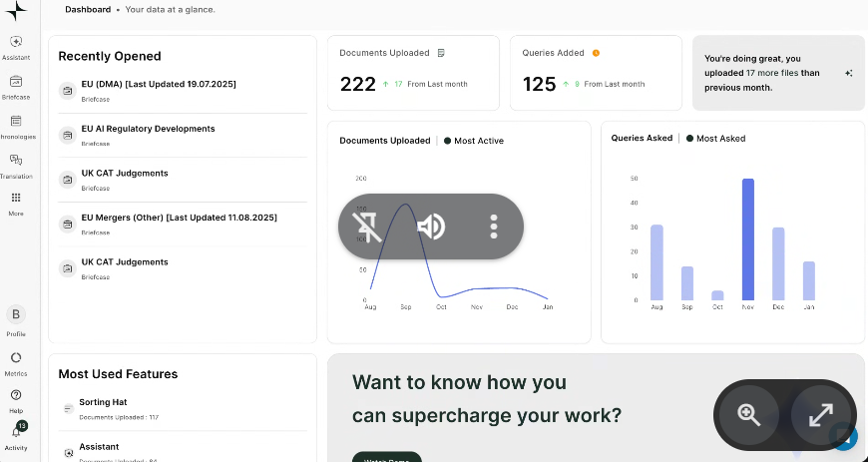Open the Profile avatar

(x=16, y=314)
